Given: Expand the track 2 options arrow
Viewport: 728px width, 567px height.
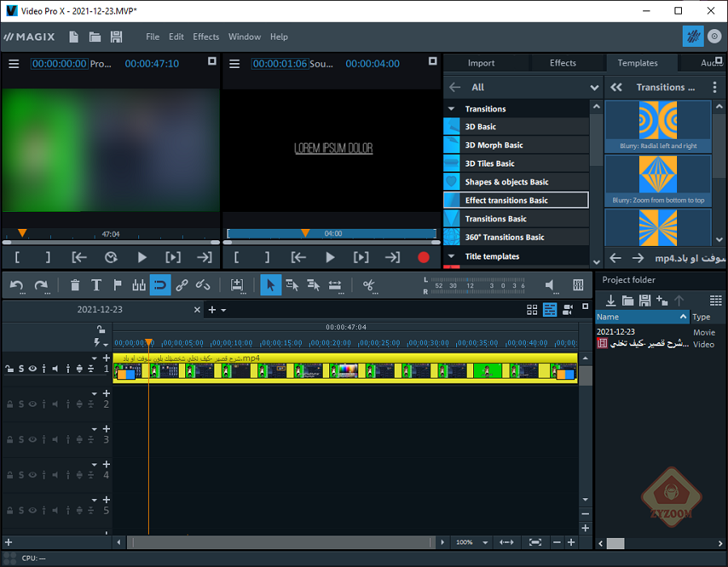Looking at the screenshot, I should [x=95, y=394].
